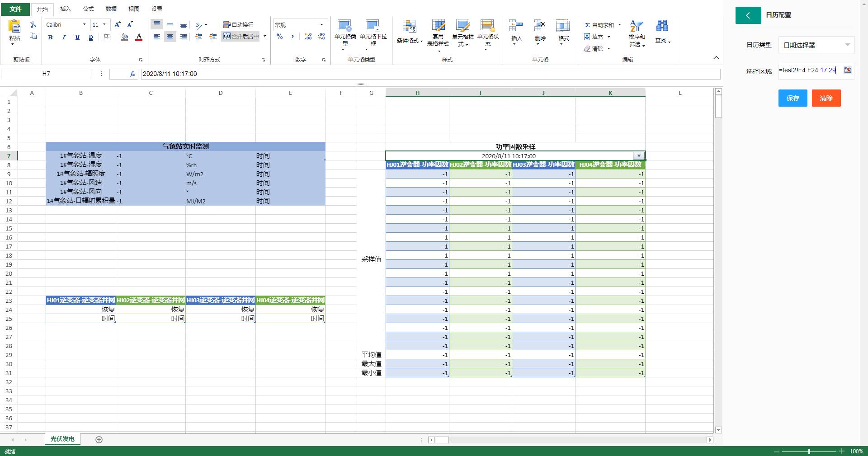Open the Calibri font name dropdown
Screen dimensions: 868x456
[x=84, y=24]
